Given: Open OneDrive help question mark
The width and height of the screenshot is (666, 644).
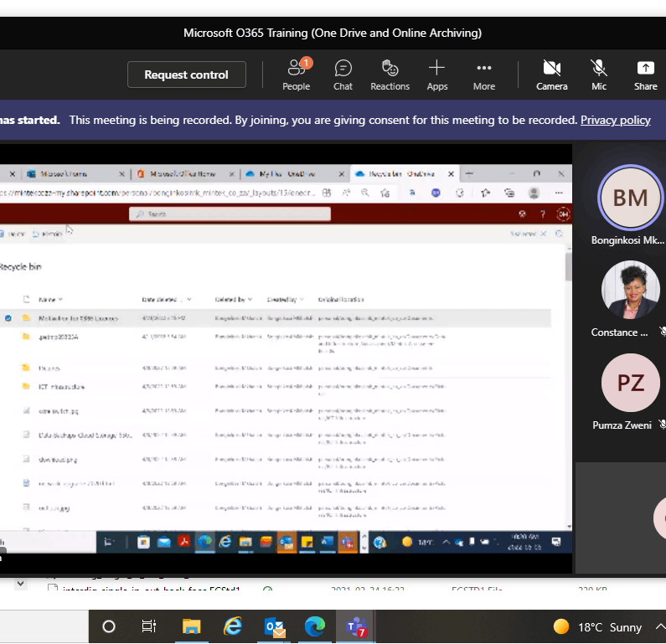Looking at the screenshot, I should pyautogui.click(x=543, y=214).
